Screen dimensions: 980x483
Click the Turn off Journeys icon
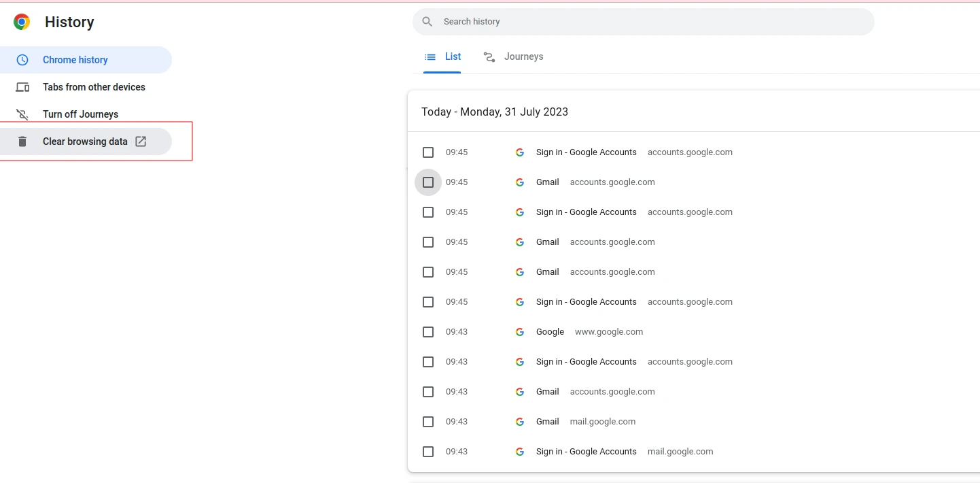pyautogui.click(x=22, y=114)
